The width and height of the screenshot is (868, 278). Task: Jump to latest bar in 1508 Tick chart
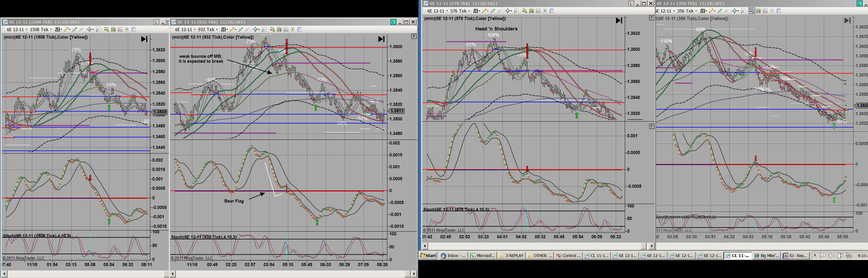click(x=144, y=39)
